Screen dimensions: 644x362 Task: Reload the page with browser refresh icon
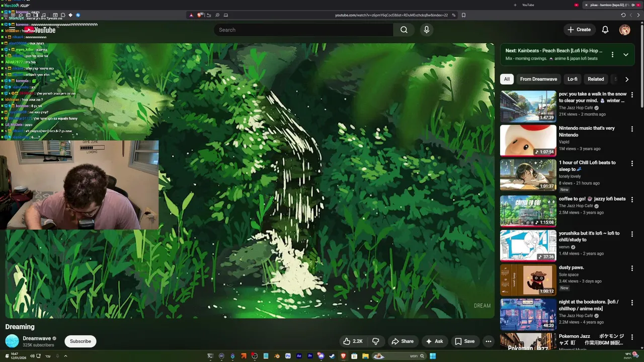point(623,15)
